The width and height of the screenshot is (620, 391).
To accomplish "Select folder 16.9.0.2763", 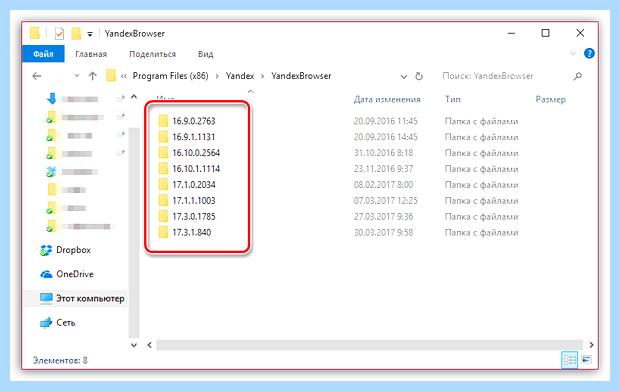I will pyautogui.click(x=194, y=121).
